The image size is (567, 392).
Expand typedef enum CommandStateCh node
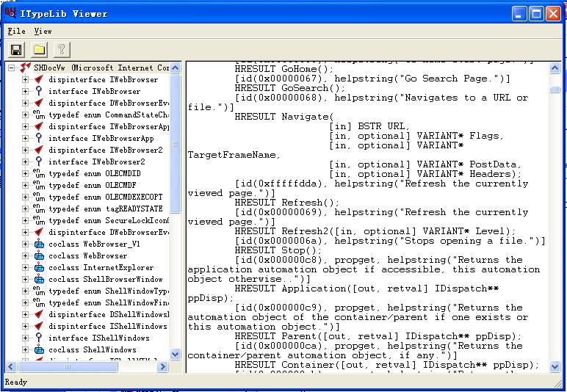pyautogui.click(x=25, y=115)
